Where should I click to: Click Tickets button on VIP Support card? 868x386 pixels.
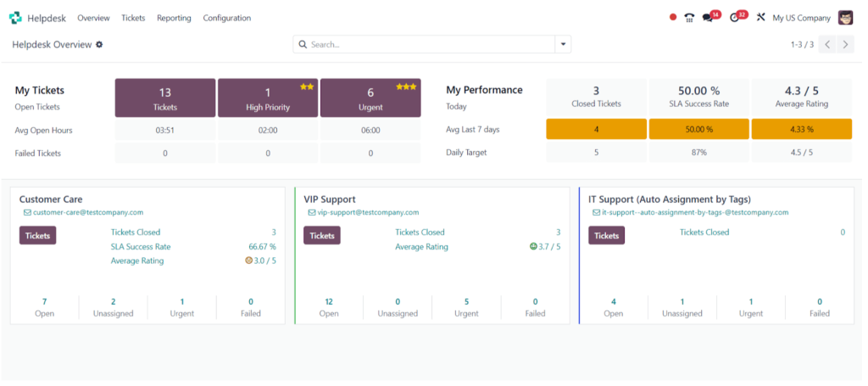[x=322, y=235]
